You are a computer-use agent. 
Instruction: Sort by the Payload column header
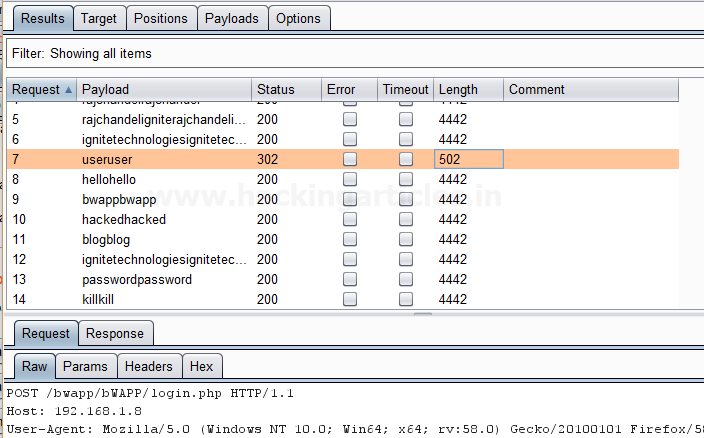164,89
